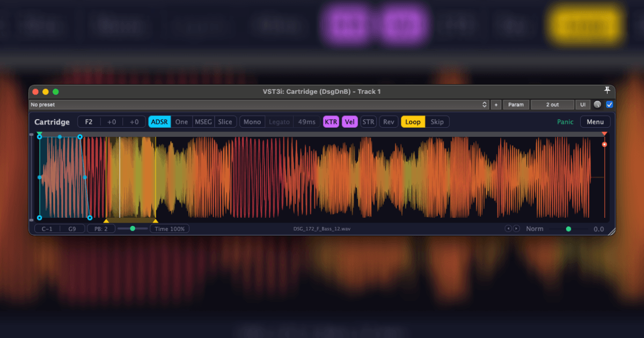
Task: Click the yellow macOS minimize button
Action: 46,92
